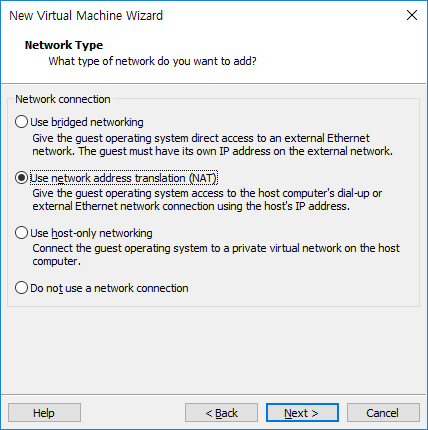This screenshot has height=430, width=428.
Task: Click the 'Use bridged networking' label text
Action: (87, 122)
